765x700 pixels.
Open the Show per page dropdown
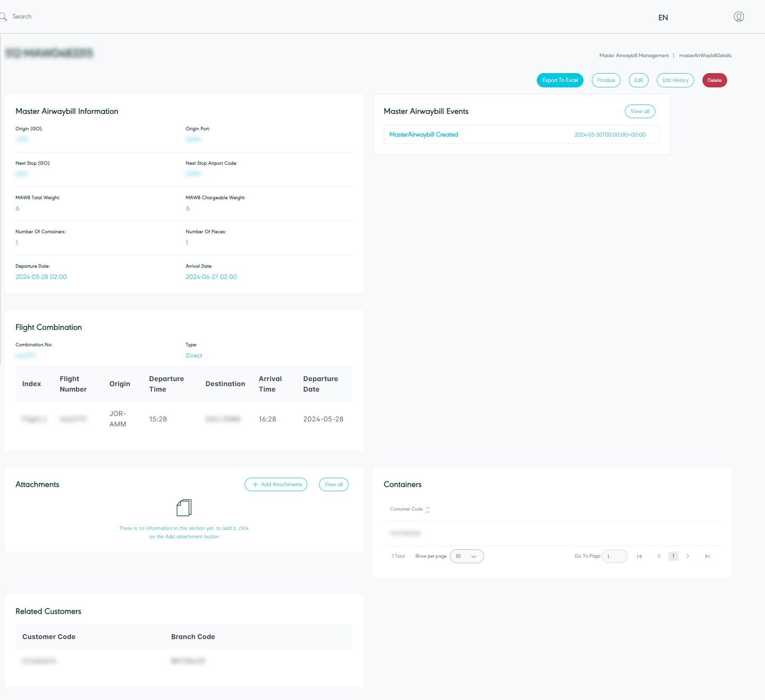pyautogui.click(x=467, y=556)
